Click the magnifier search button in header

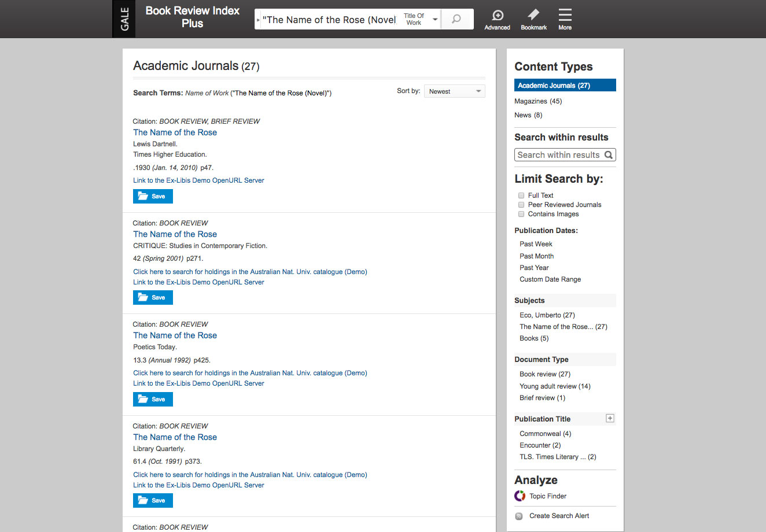[x=456, y=19]
